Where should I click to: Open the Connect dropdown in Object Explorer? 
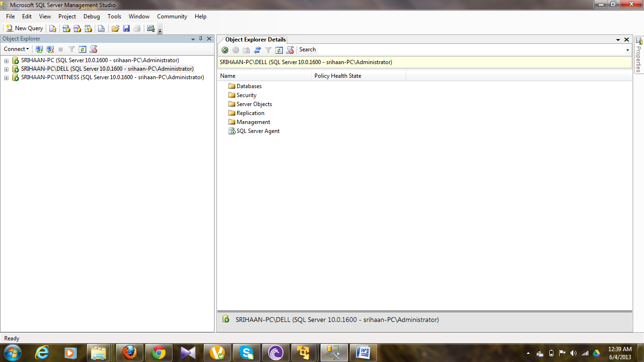point(16,49)
